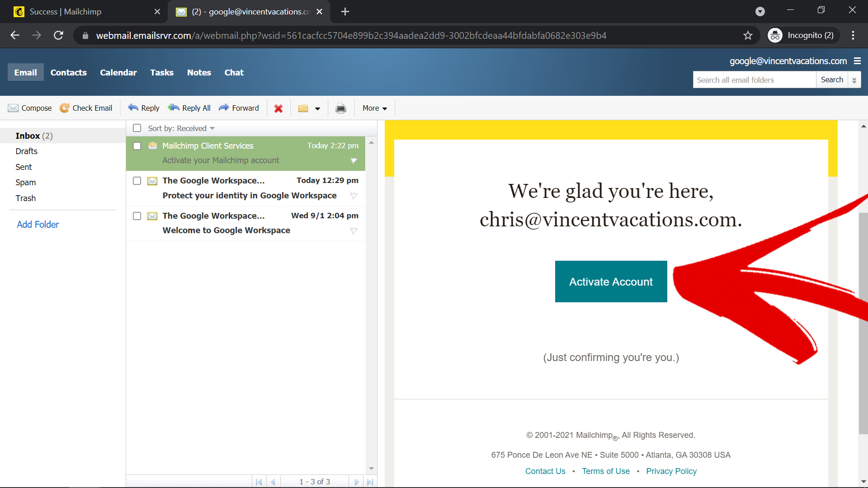Tick checkbox for Mailchimp Client Services email
Screen dimensions: 868x488
[137, 146]
